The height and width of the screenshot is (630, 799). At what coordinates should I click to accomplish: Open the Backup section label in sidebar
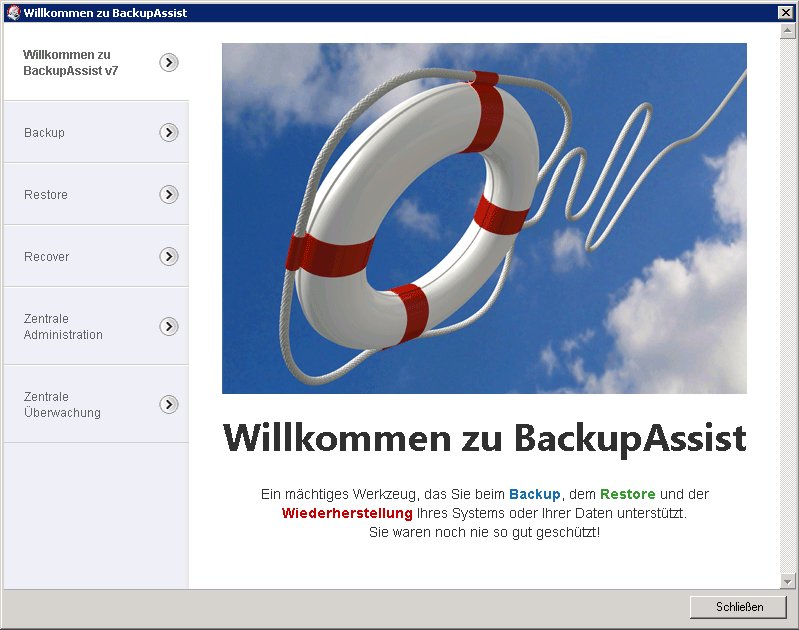pyautogui.click(x=44, y=133)
